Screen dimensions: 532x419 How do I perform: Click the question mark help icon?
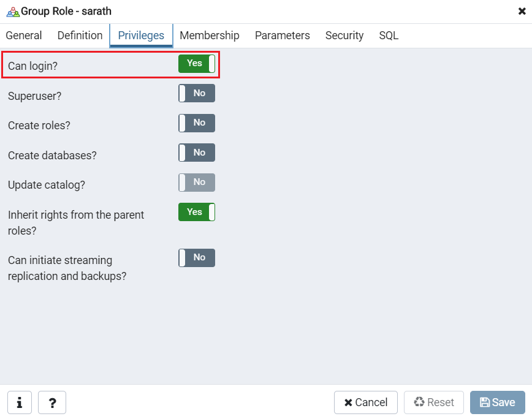point(52,402)
